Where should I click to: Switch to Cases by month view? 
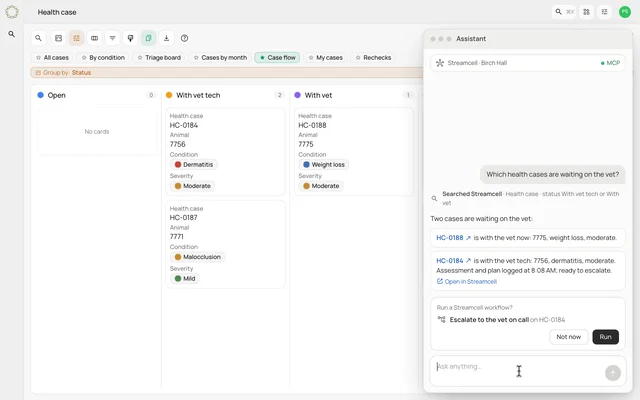pyautogui.click(x=220, y=58)
